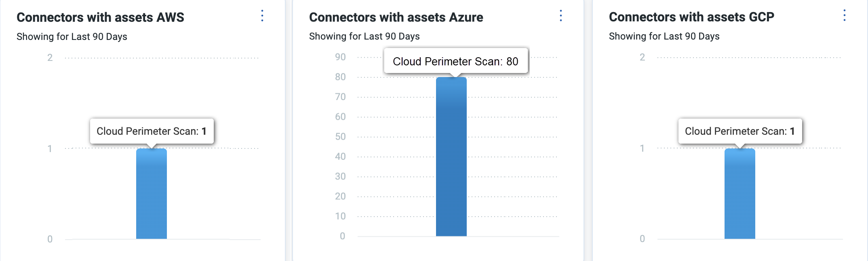Viewport: 868px width, 261px height.
Task: Click GCP Showing for Last 90 Days text
Action: coord(664,36)
